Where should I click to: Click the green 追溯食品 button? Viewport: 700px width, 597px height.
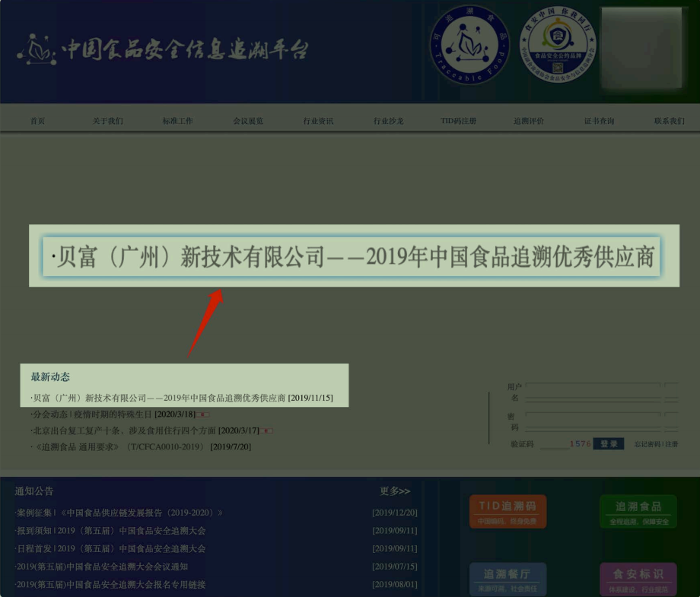638,511
